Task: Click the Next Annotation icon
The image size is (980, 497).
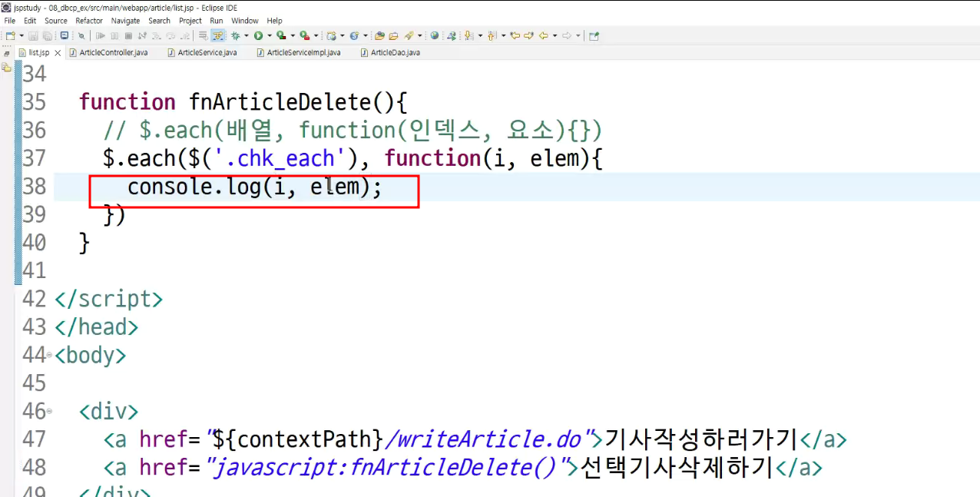Action: tap(469, 35)
